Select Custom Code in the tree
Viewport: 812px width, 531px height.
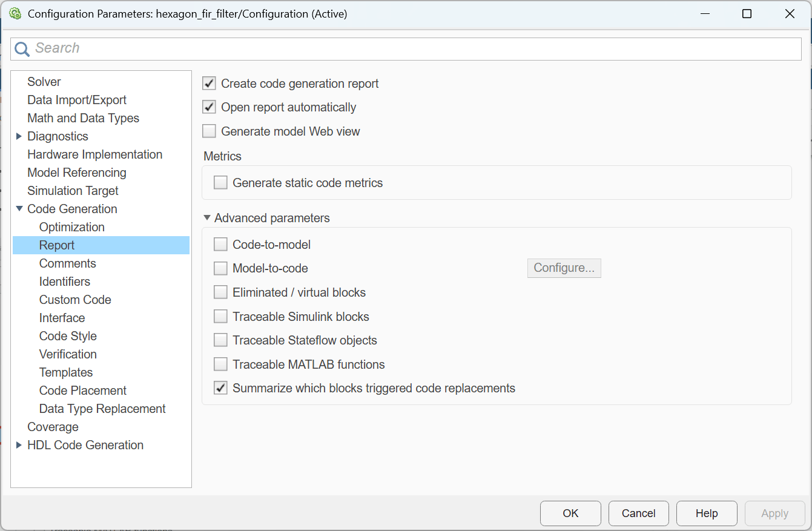point(75,300)
